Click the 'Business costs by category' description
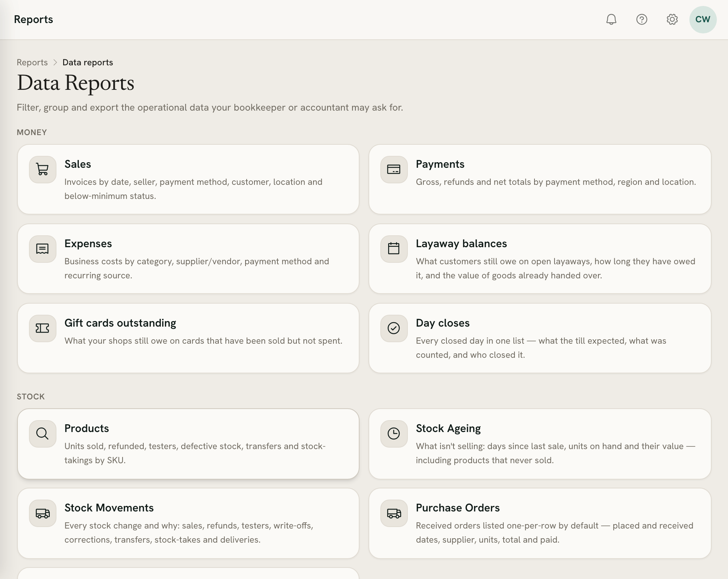 coord(197,268)
